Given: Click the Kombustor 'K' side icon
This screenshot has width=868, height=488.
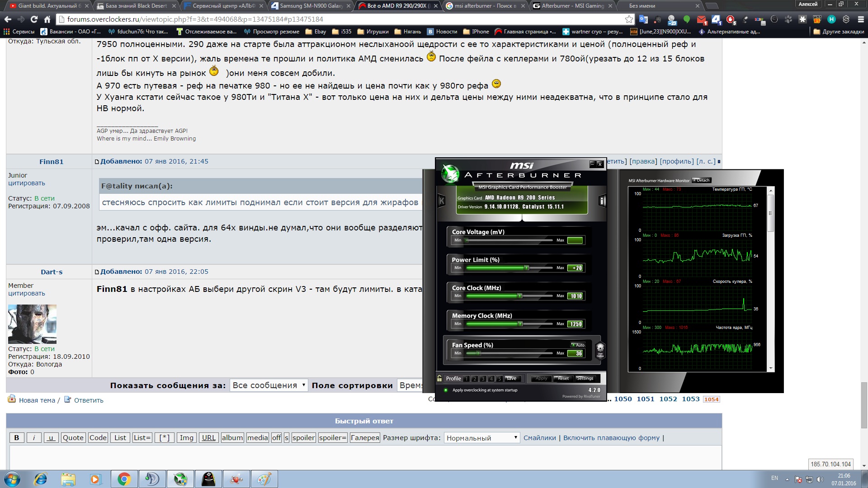Looking at the screenshot, I should tap(442, 201).
